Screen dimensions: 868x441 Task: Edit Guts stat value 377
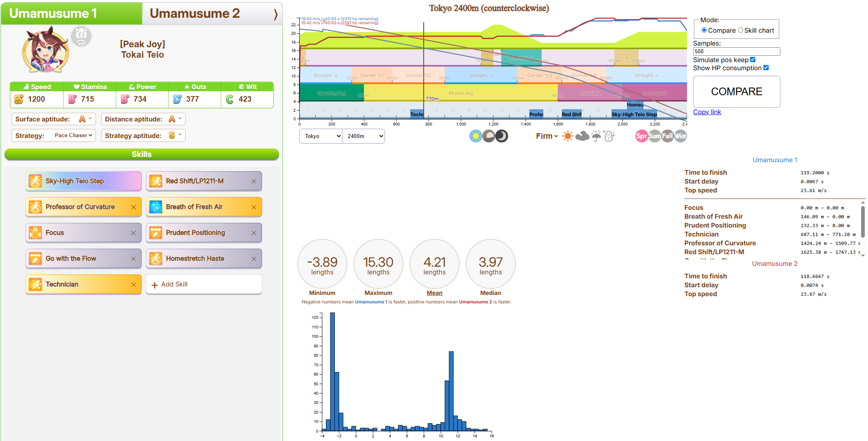click(x=195, y=99)
